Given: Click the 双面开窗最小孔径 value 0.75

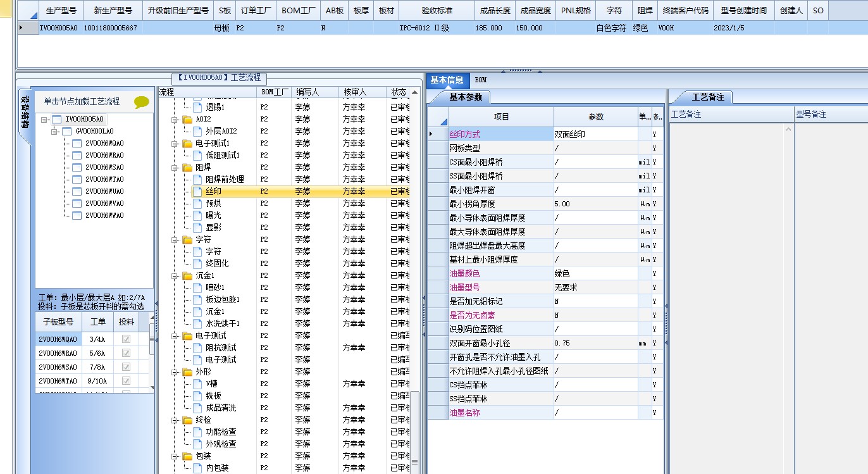Looking at the screenshot, I should point(595,343).
